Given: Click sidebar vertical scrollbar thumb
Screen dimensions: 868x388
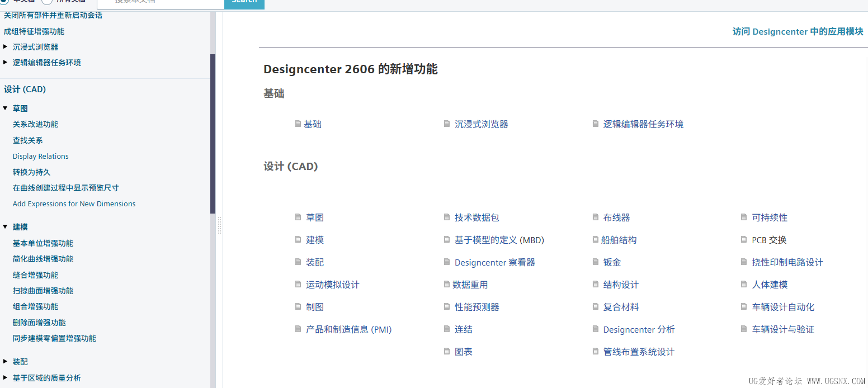Looking at the screenshot, I should point(213,134).
